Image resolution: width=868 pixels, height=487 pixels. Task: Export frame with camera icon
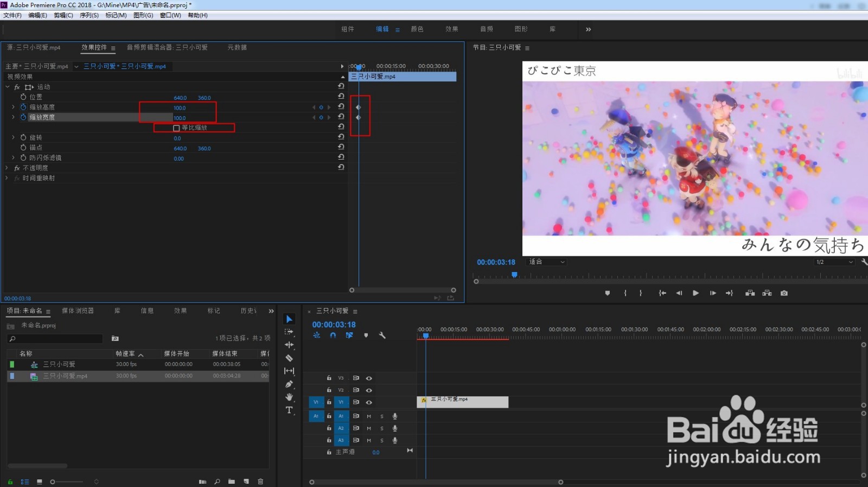[784, 293]
